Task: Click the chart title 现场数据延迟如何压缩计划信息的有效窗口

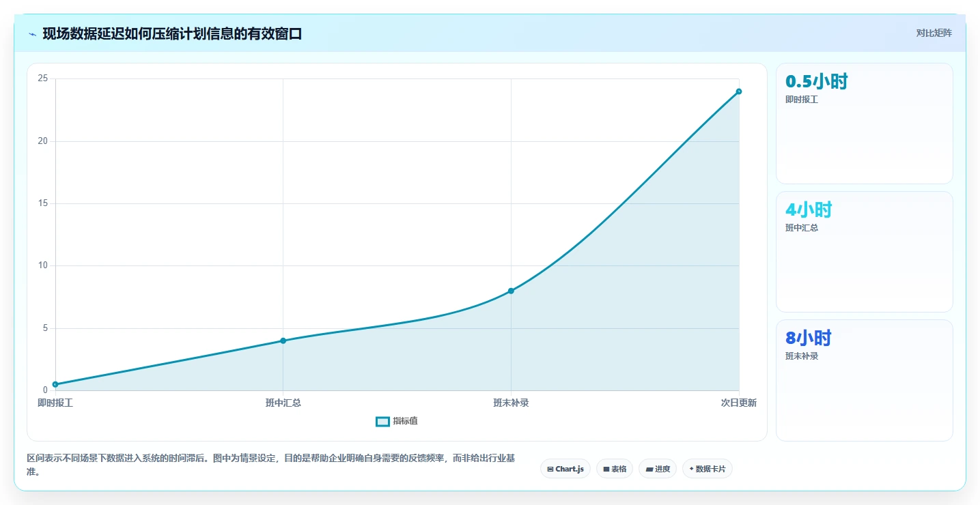Action: click(x=172, y=34)
